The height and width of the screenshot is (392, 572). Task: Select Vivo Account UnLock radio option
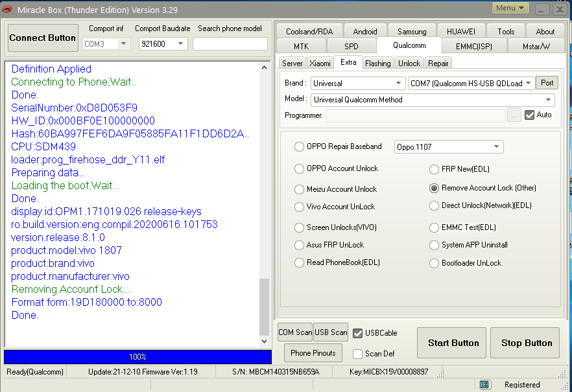(299, 207)
